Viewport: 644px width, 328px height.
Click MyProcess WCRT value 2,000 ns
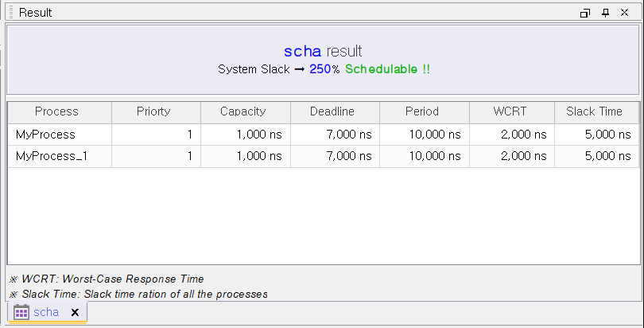[524, 135]
